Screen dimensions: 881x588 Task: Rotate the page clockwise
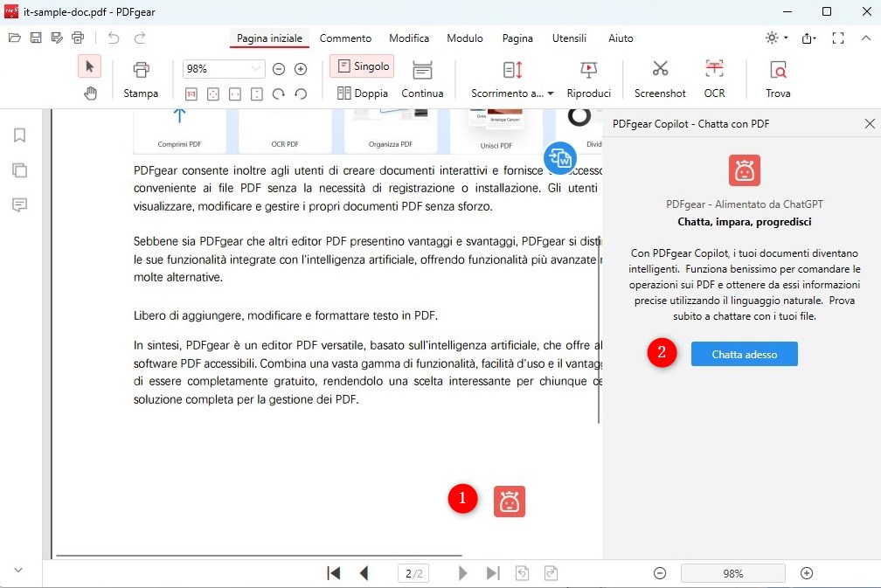click(x=279, y=93)
